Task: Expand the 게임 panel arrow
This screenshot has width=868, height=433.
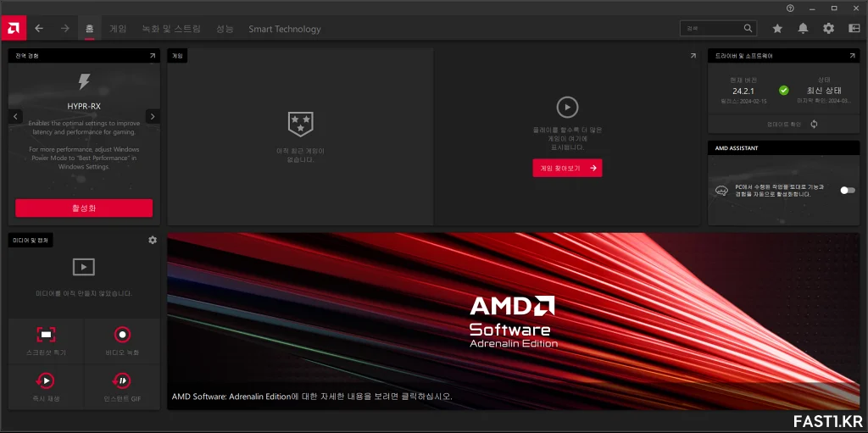Action: pos(693,56)
